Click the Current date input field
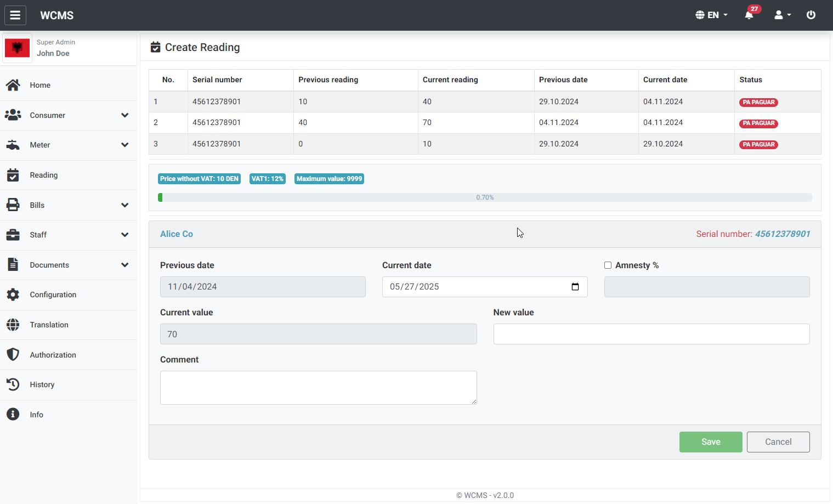Image resolution: width=833 pixels, height=504 pixels. click(485, 287)
